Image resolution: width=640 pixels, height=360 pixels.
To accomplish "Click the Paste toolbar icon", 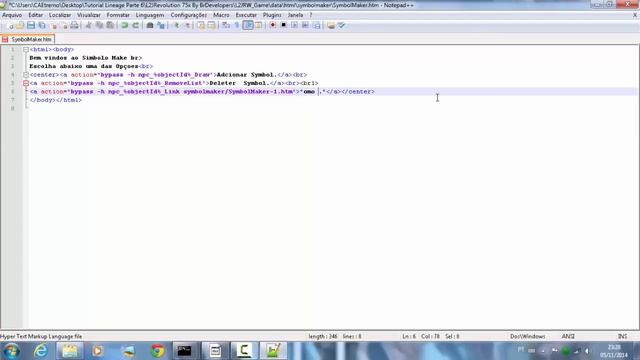I will [110, 25].
